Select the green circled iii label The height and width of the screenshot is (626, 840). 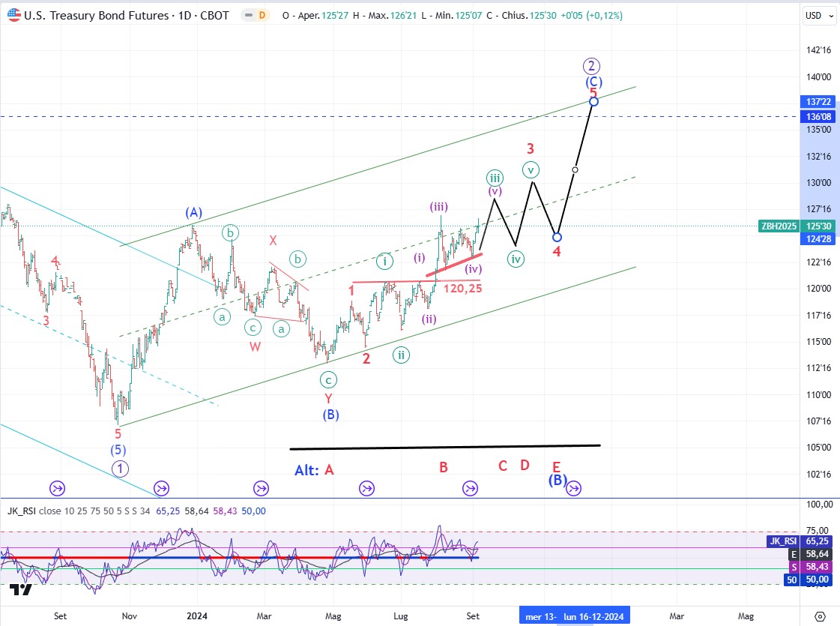coord(495,178)
